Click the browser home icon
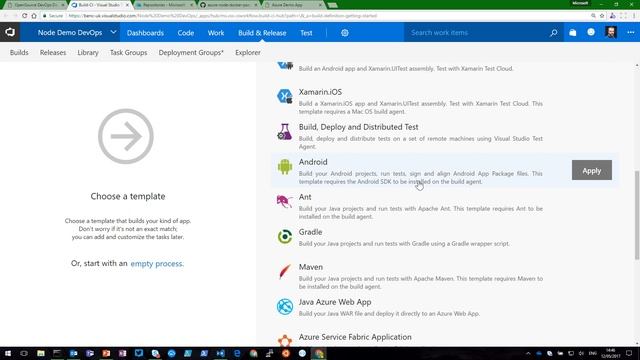The width and height of the screenshot is (640, 360). [x=34, y=16]
